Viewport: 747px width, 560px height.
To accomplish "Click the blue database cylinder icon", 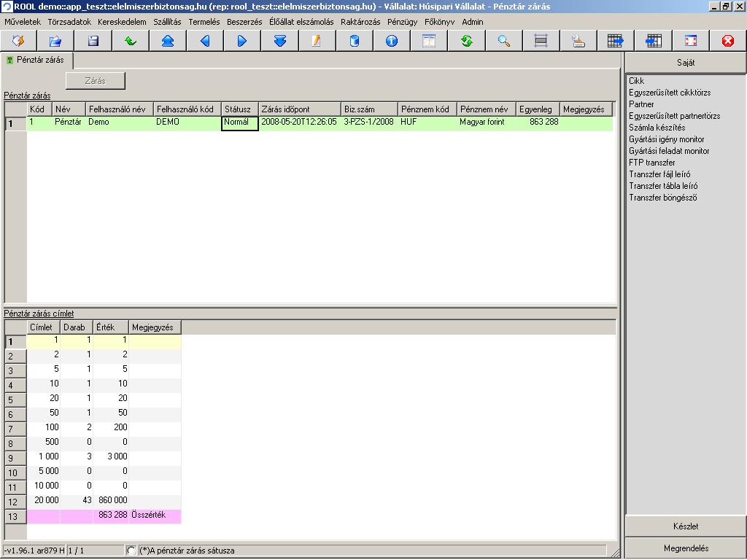I will point(354,41).
